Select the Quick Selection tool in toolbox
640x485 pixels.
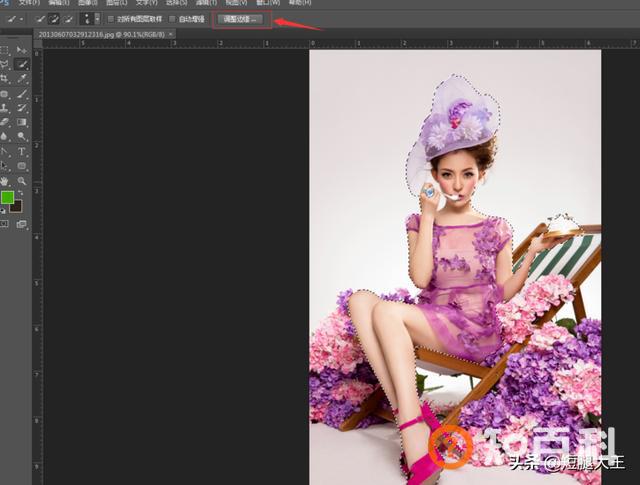coord(22,64)
